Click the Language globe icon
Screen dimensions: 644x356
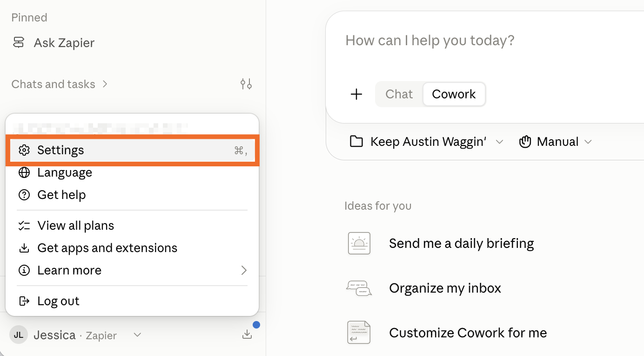[x=24, y=172]
